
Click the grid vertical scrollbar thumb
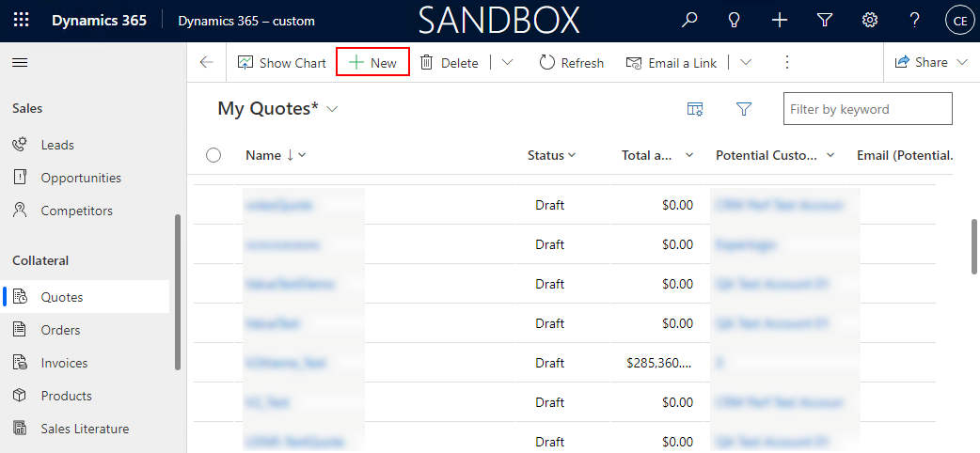coord(974,246)
